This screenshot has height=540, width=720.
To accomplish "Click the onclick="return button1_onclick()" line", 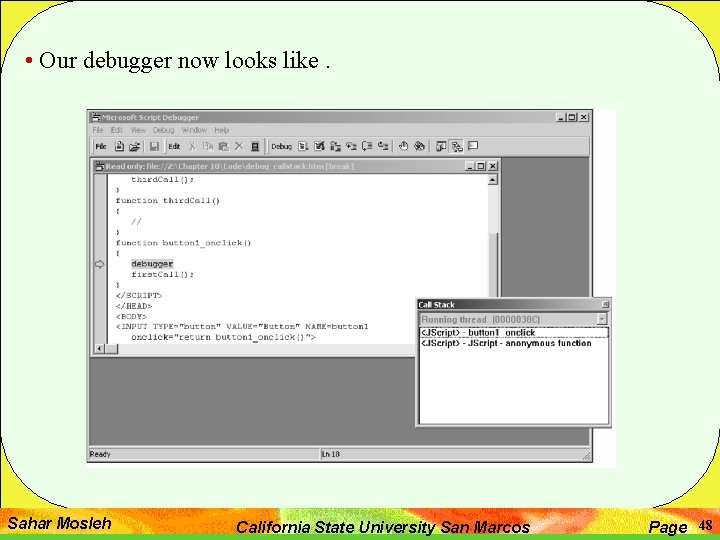I will pos(223,338).
